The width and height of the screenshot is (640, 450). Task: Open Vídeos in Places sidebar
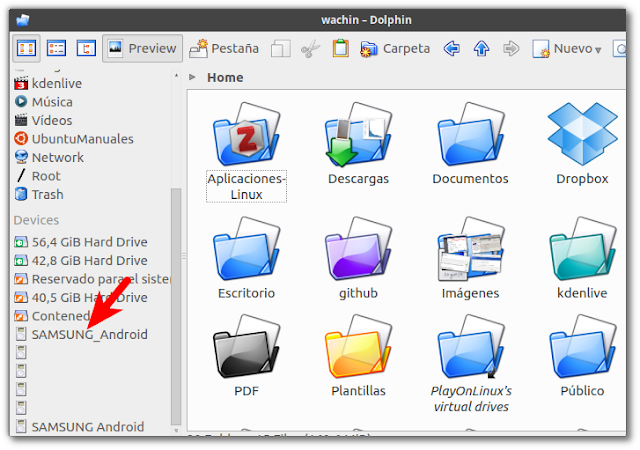pos(43,120)
